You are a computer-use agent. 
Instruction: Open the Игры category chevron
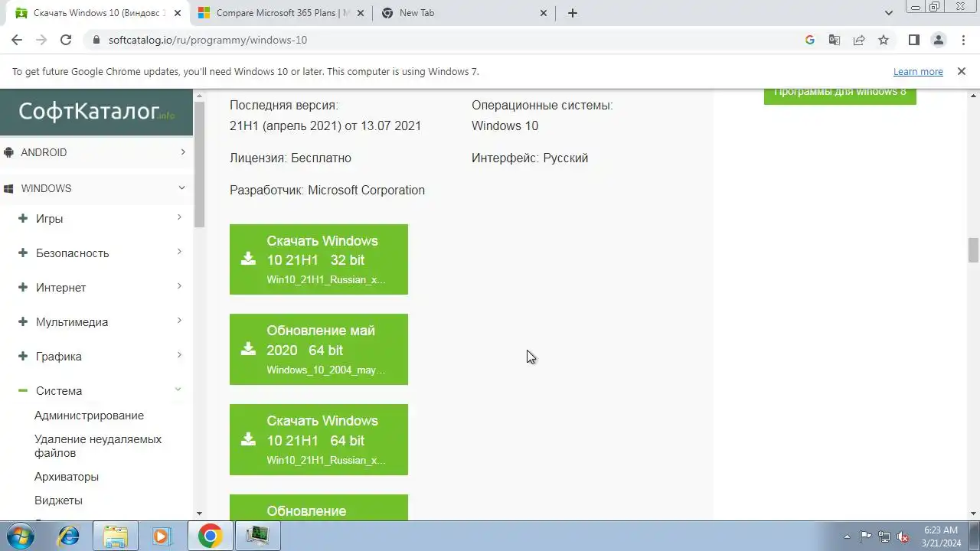point(179,217)
